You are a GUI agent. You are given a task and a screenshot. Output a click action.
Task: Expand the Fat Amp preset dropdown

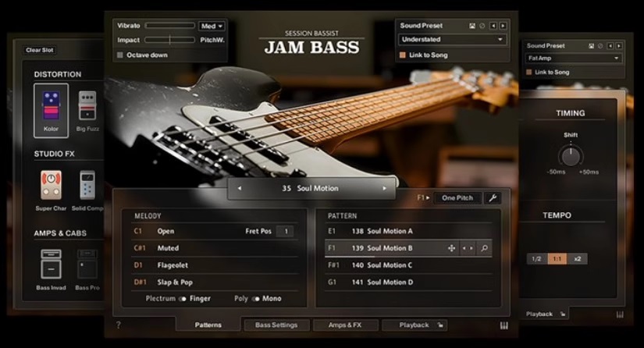click(x=573, y=59)
